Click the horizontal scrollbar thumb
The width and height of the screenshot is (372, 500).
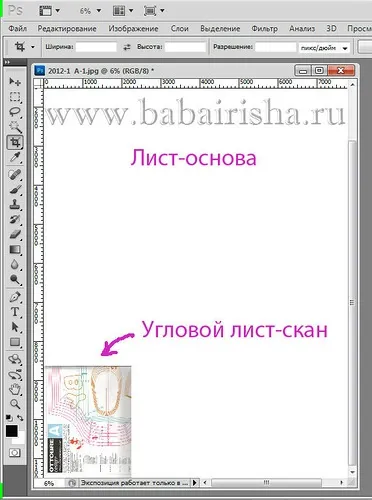[x=266, y=482]
